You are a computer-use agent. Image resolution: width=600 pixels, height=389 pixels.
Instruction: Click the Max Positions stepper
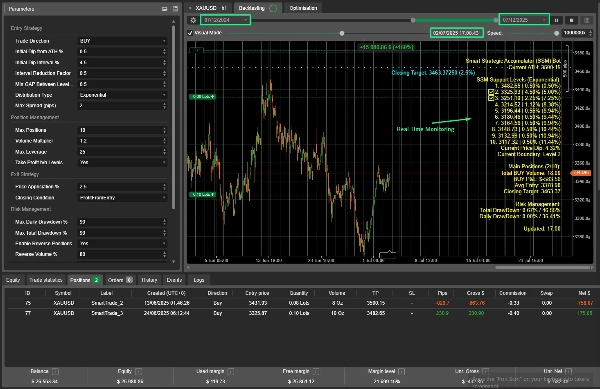click(165, 130)
